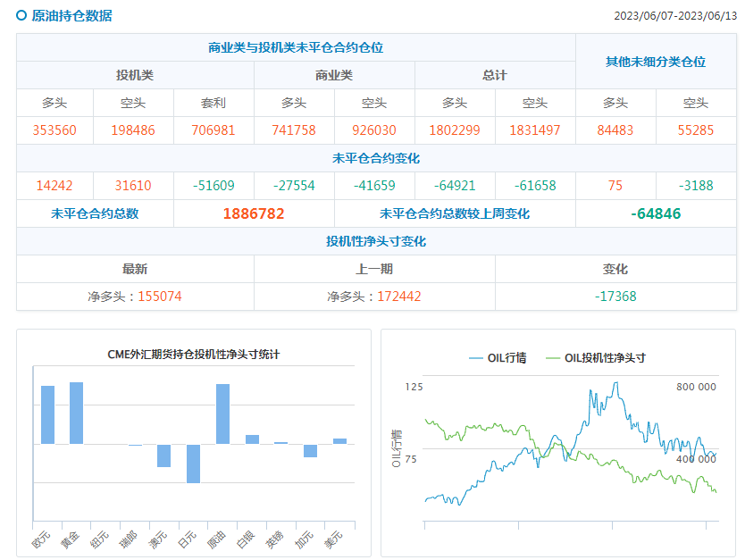
Task: Click the net position change -17368
Action: tap(615, 297)
